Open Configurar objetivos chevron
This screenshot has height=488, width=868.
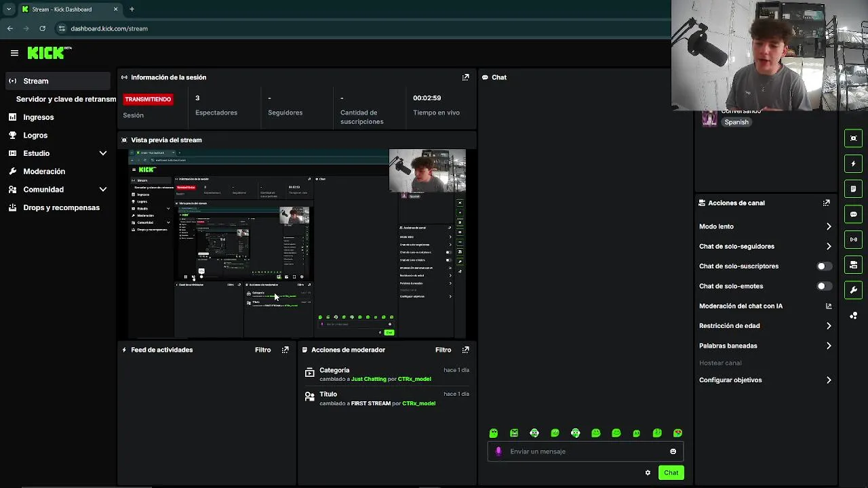[829, 380]
